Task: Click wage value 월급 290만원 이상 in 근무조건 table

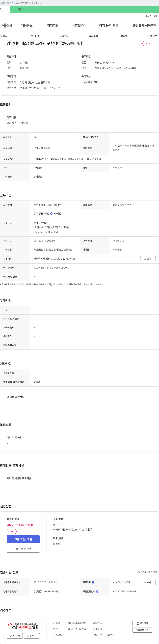Action: tap(122, 205)
